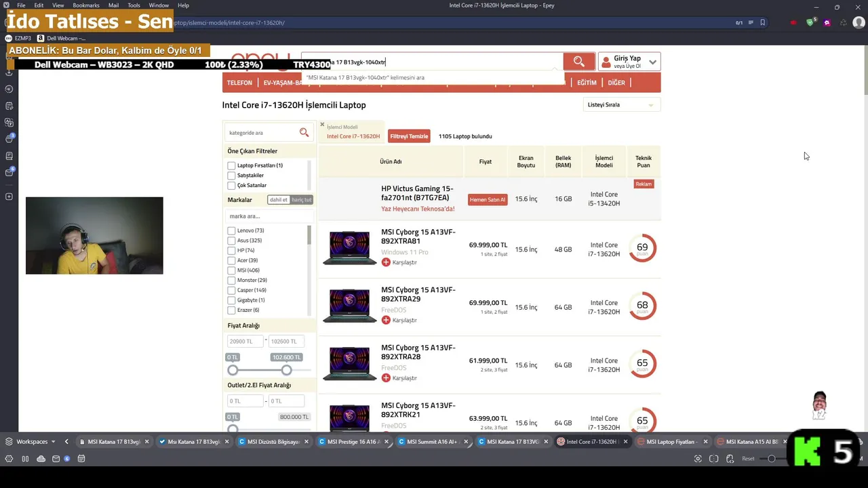Open the EĞİTİM category on Epey navigation
868x488 pixels.
[x=587, y=83]
